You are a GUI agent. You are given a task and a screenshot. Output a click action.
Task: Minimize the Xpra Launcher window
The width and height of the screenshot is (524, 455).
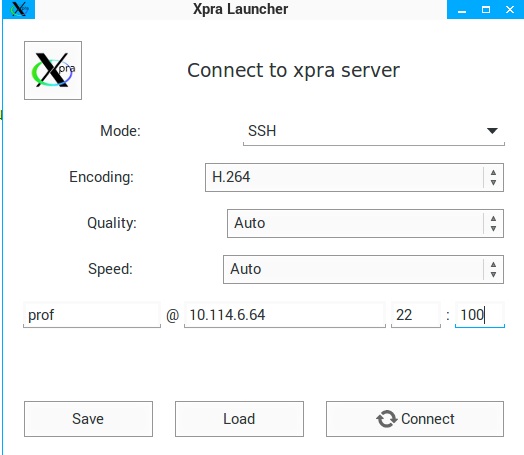462,9
